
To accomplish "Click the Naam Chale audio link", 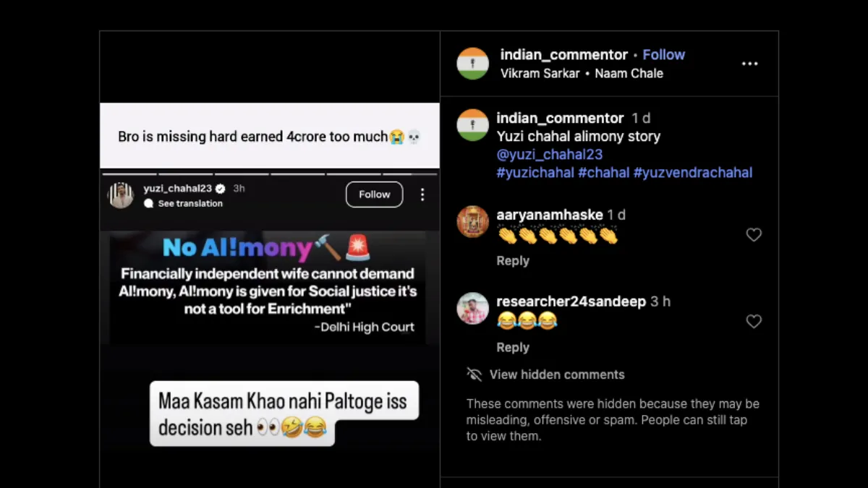I will point(629,73).
